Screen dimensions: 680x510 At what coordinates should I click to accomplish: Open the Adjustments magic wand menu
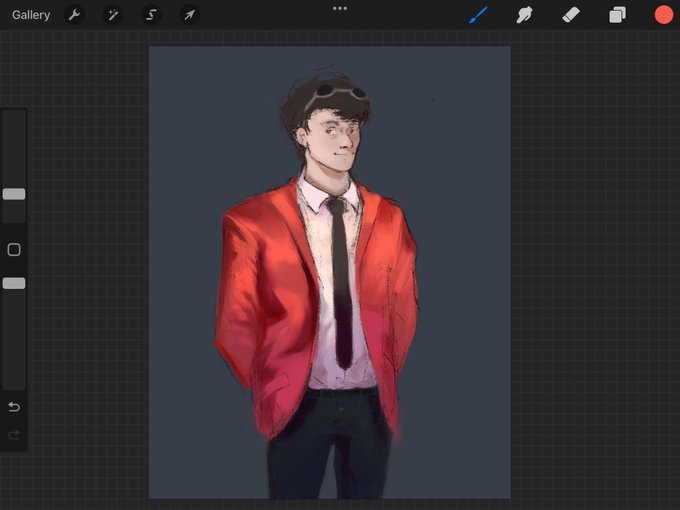[x=113, y=15]
